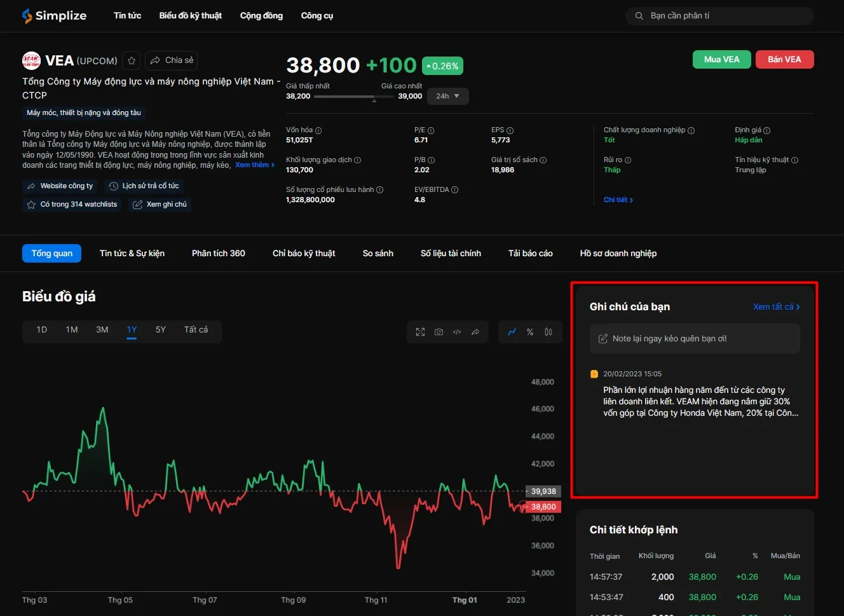This screenshot has height=616, width=844.
Task: Open Xem tất cả for your notes
Action: [777, 307]
